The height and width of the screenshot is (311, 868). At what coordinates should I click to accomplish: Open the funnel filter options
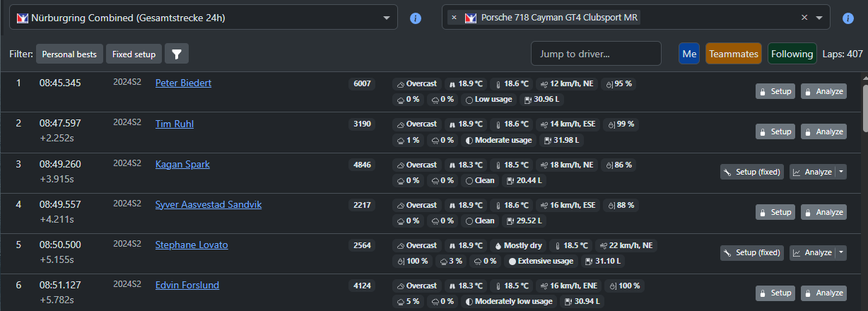click(x=177, y=54)
